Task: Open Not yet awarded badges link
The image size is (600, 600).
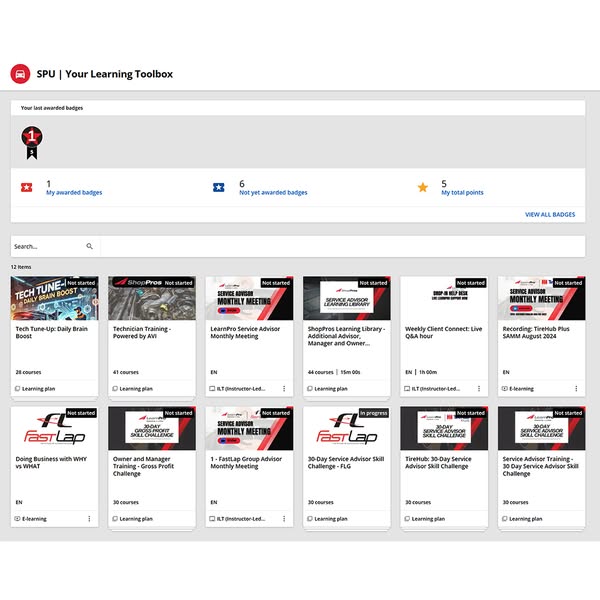Action: coord(273,192)
